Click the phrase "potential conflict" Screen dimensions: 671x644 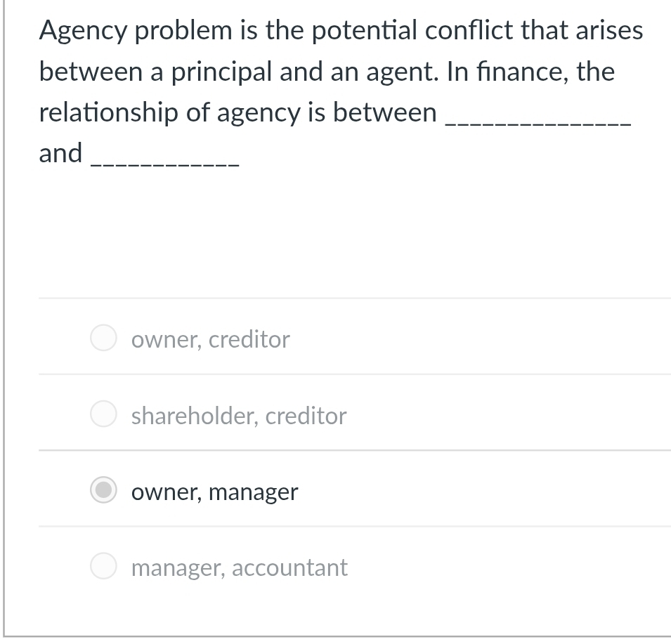392,31
